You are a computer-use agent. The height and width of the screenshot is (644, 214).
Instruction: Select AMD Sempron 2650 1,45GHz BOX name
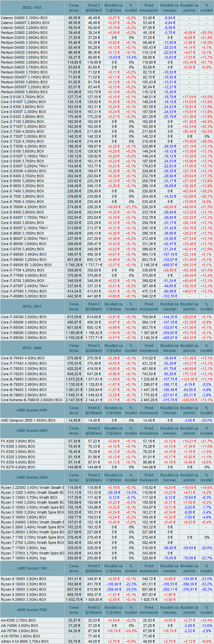point(28,420)
